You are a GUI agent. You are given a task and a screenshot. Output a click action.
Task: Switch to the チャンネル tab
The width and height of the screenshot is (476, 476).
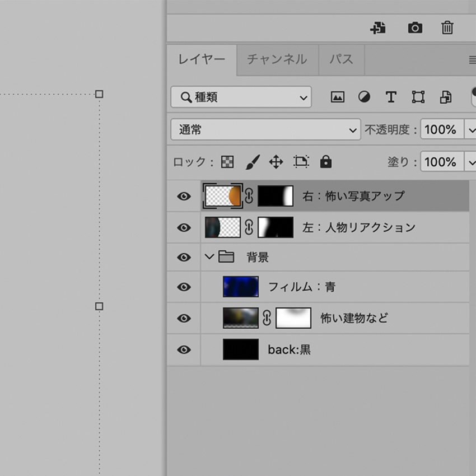click(x=277, y=59)
